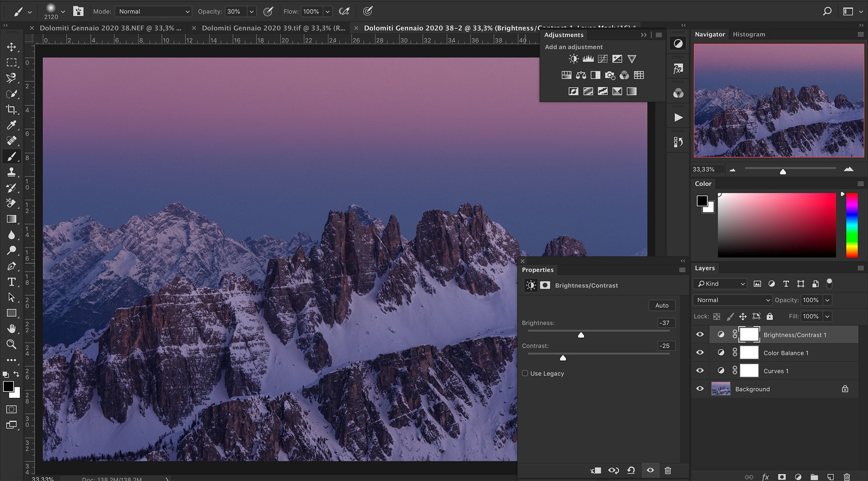Click the Navigator preview thumbnail
This screenshot has height=481, width=868.
point(779,100)
